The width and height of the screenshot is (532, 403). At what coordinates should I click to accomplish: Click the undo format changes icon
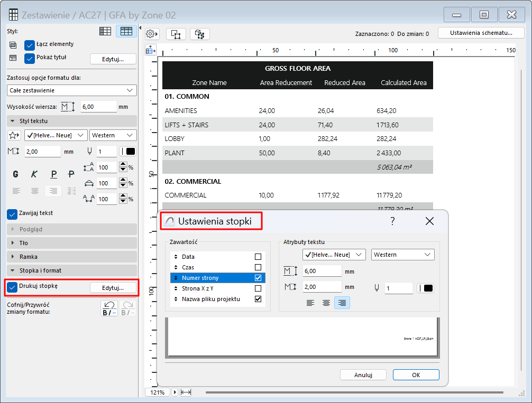[110, 308]
